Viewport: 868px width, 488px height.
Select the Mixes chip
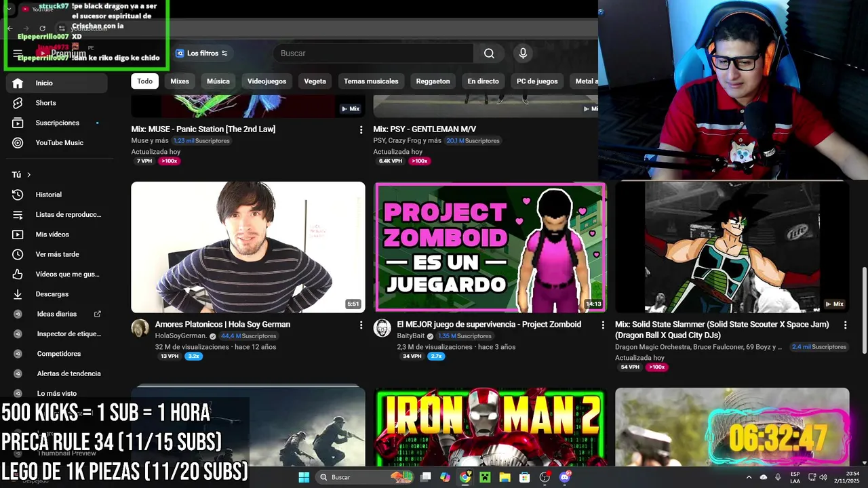click(180, 81)
